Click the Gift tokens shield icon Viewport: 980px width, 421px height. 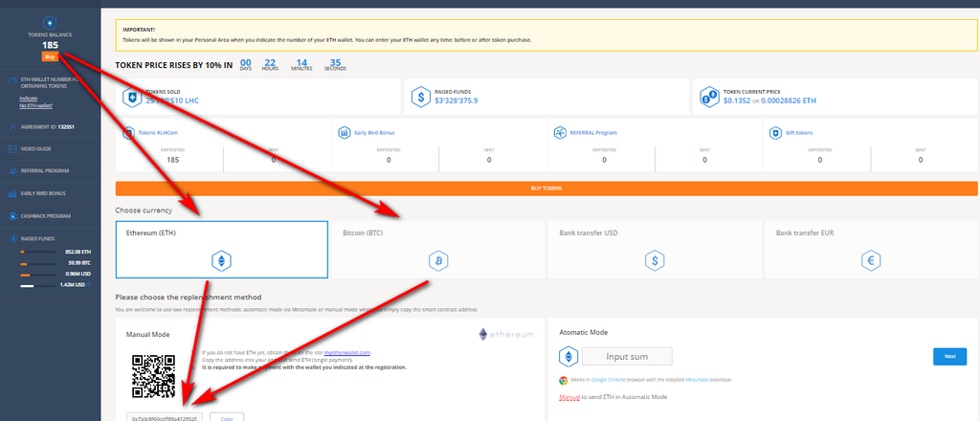775,133
